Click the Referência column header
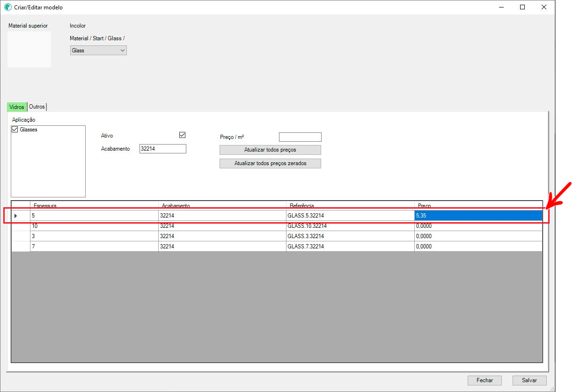The width and height of the screenshot is (573, 392). [350, 205]
